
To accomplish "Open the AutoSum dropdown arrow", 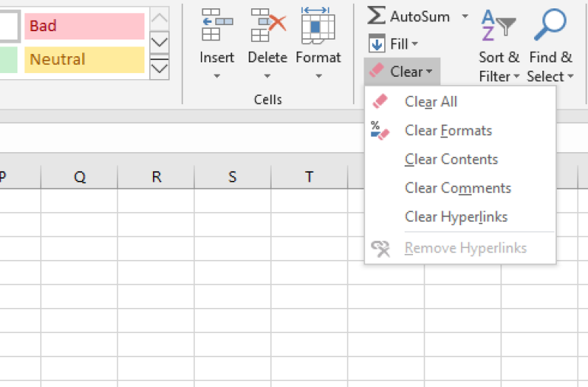I will click(465, 16).
